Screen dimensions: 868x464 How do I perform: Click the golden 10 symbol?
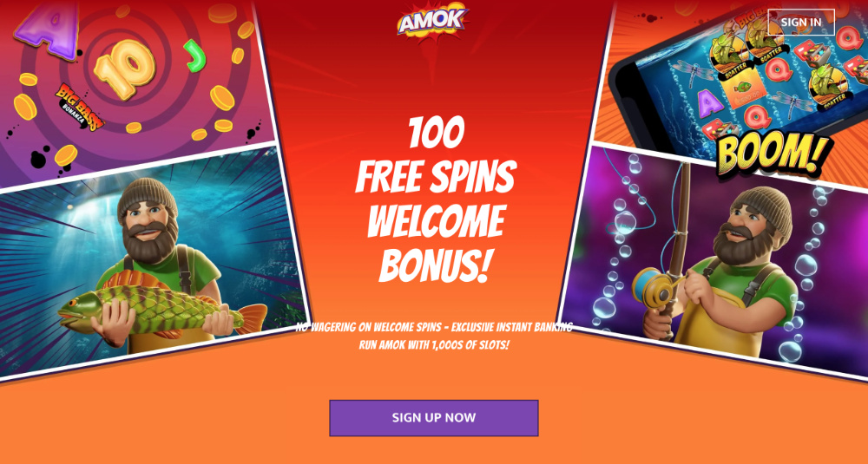click(124, 69)
